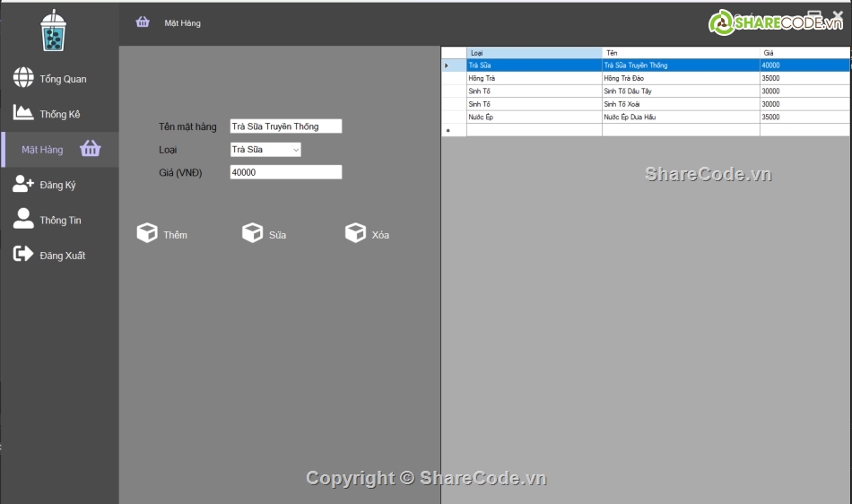The image size is (852, 504).
Task: Focus the Tên mặt hàng text field
Action: click(x=285, y=126)
